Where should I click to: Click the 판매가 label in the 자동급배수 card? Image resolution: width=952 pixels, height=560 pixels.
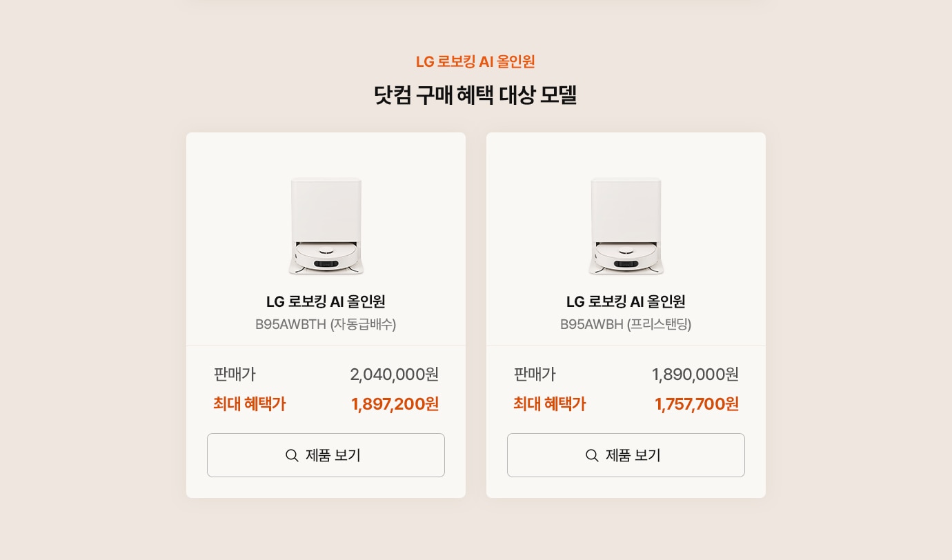(x=235, y=374)
